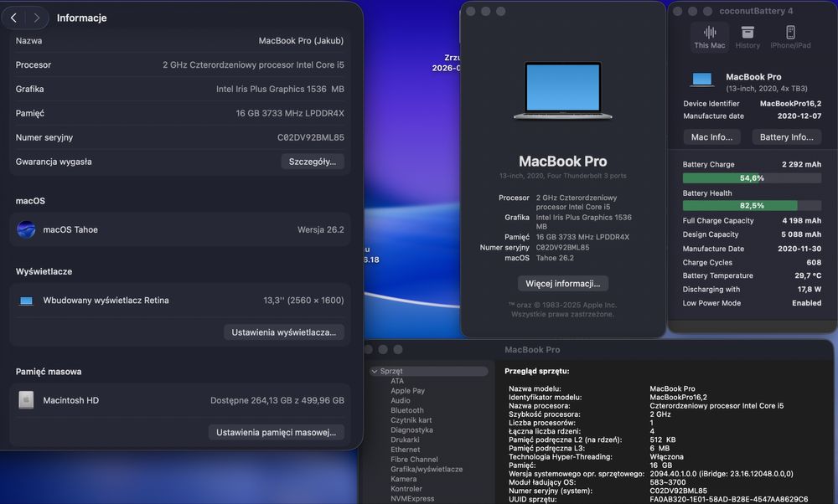Image resolution: width=838 pixels, height=504 pixels.
Task: Click the MacBook icon in coconutBattery
Action: [x=701, y=80]
